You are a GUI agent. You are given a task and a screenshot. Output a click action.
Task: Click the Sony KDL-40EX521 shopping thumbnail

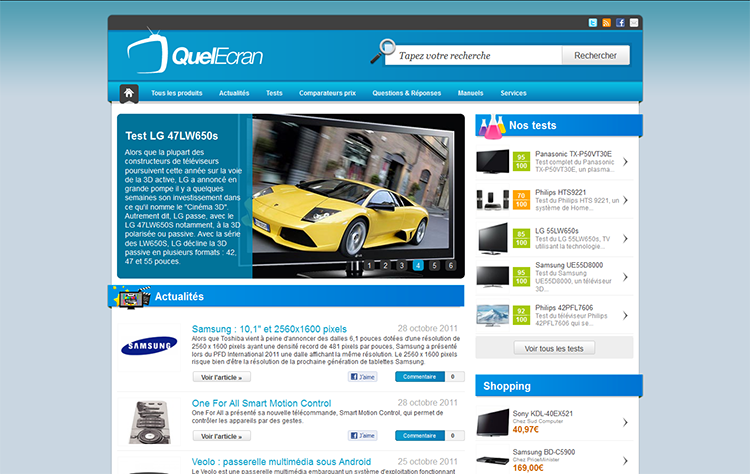(x=493, y=422)
